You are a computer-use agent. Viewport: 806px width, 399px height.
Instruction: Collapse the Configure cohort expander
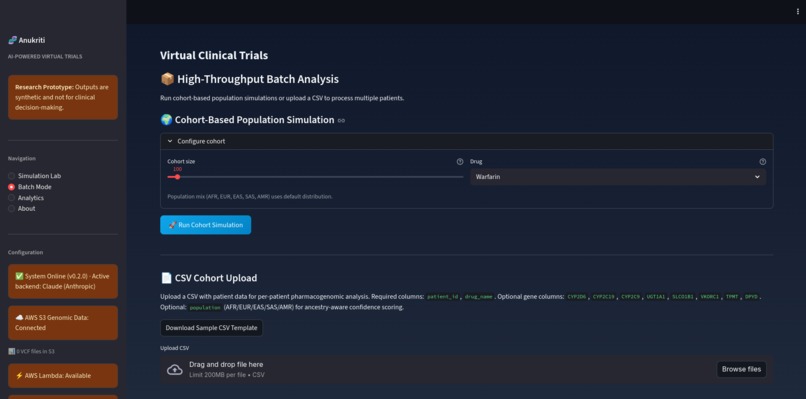467,141
